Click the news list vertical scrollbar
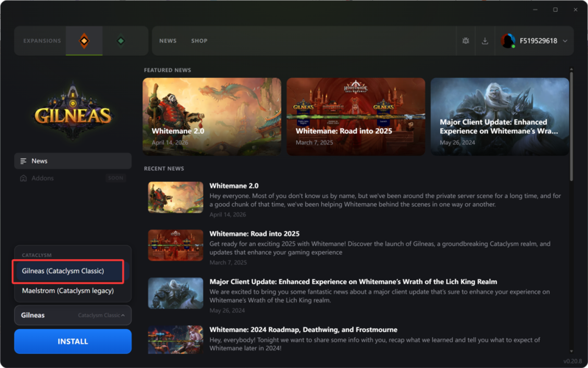 (572, 126)
